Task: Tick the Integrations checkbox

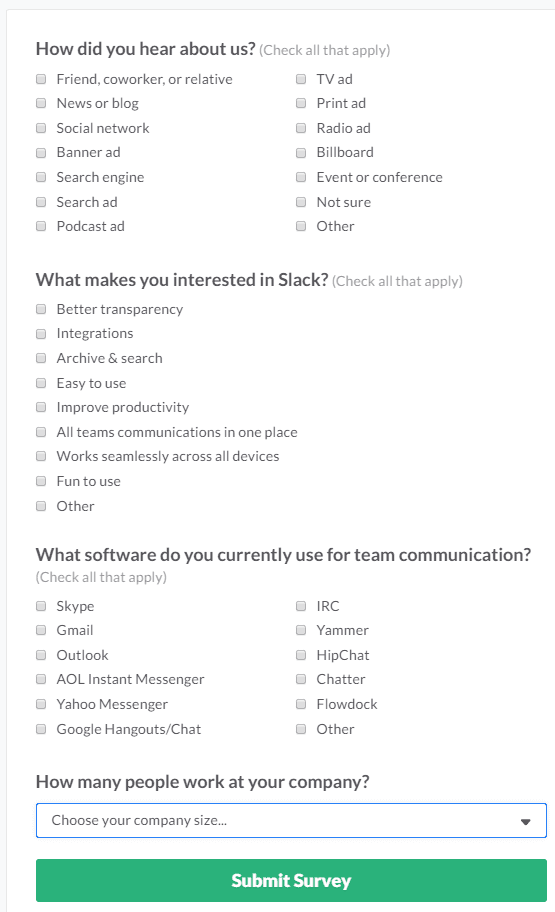Action: pos(41,334)
